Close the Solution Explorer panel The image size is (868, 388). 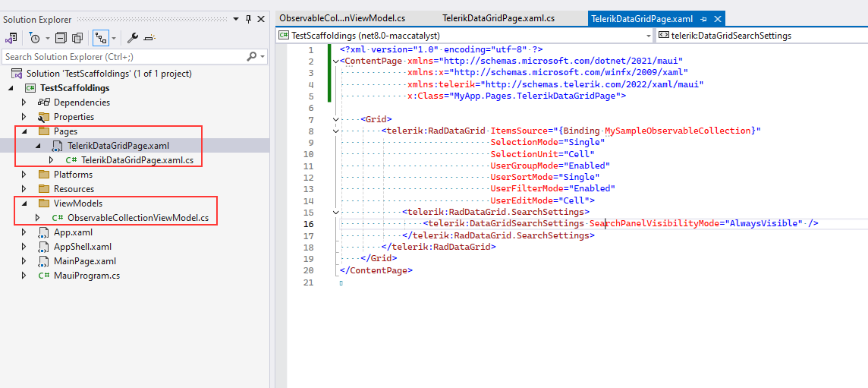pyautogui.click(x=262, y=20)
